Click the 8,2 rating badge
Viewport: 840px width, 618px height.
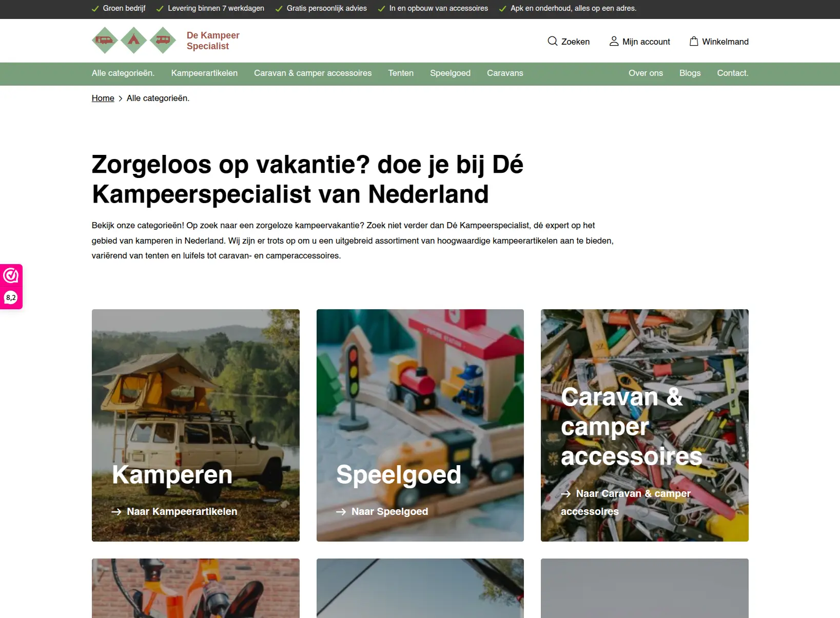(11, 297)
